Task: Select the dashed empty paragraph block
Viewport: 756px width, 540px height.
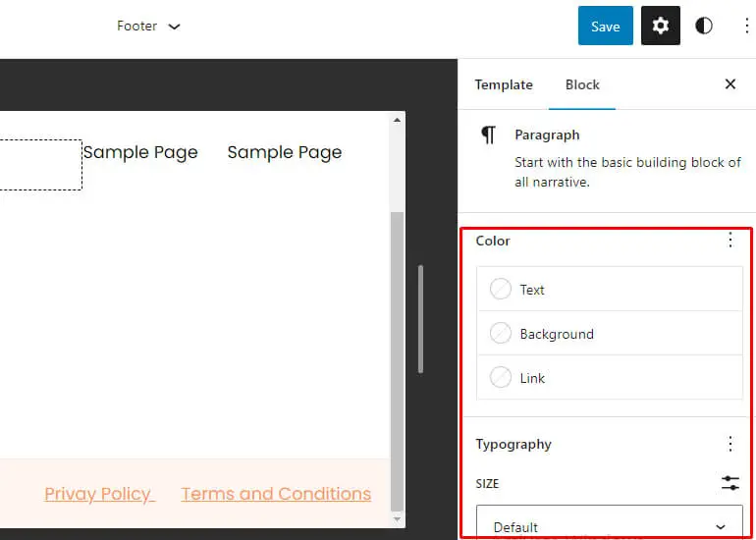Action: [x=40, y=165]
